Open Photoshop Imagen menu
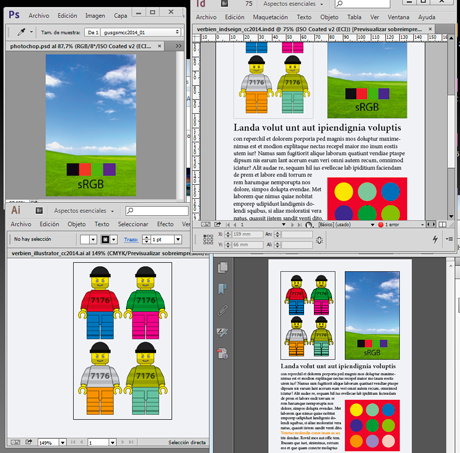This screenshot has height=453, width=460. [95, 15]
